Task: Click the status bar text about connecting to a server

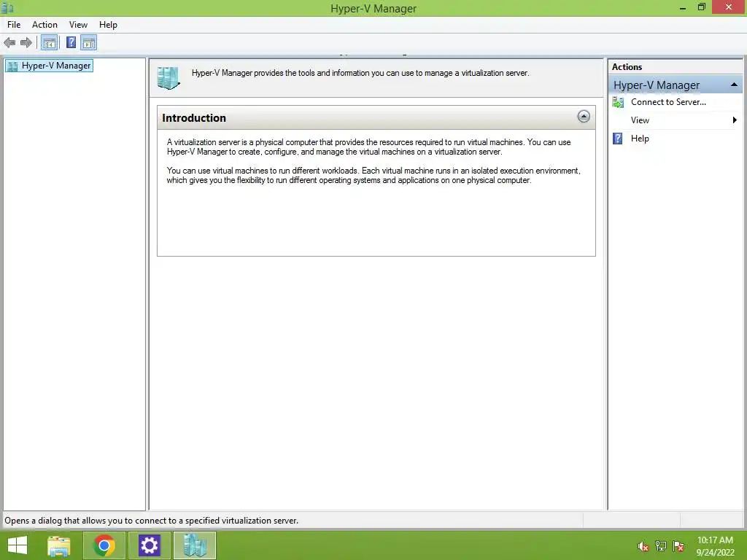Action: tap(152, 521)
